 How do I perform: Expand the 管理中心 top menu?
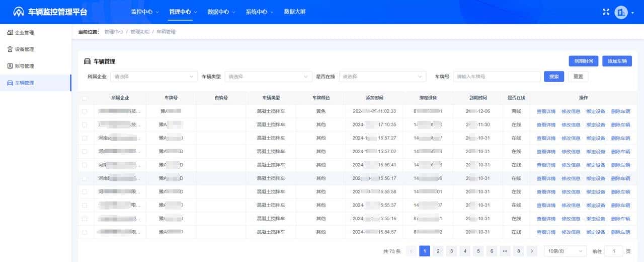pyautogui.click(x=183, y=12)
